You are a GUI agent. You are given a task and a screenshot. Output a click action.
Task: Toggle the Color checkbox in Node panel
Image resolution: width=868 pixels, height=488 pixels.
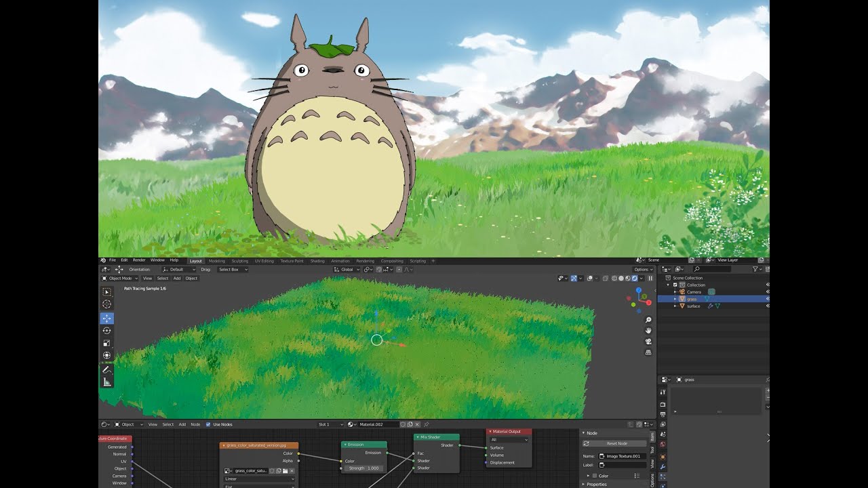(595, 476)
